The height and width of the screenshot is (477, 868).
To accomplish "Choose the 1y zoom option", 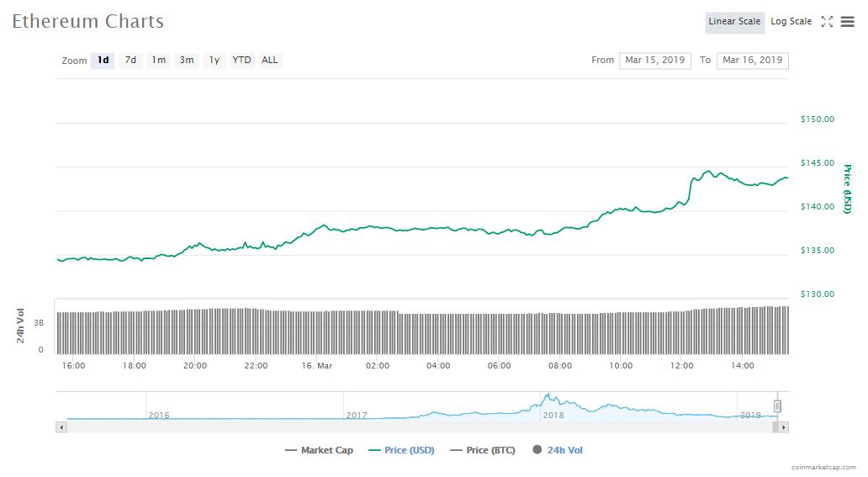I will pos(214,61).
